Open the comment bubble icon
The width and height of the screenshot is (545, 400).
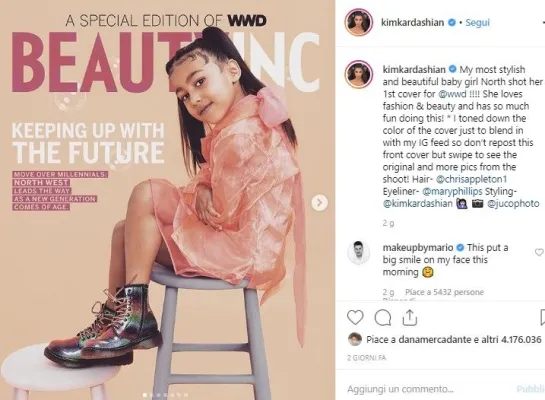383,317
